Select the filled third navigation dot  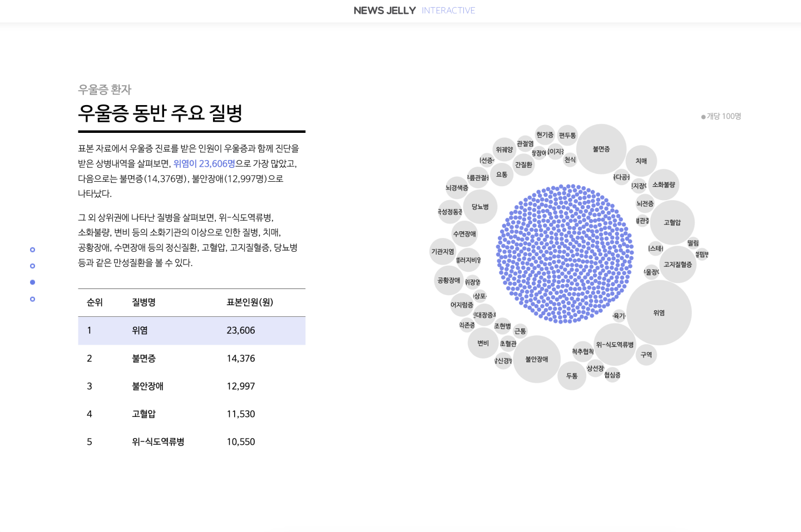(33, 282)
